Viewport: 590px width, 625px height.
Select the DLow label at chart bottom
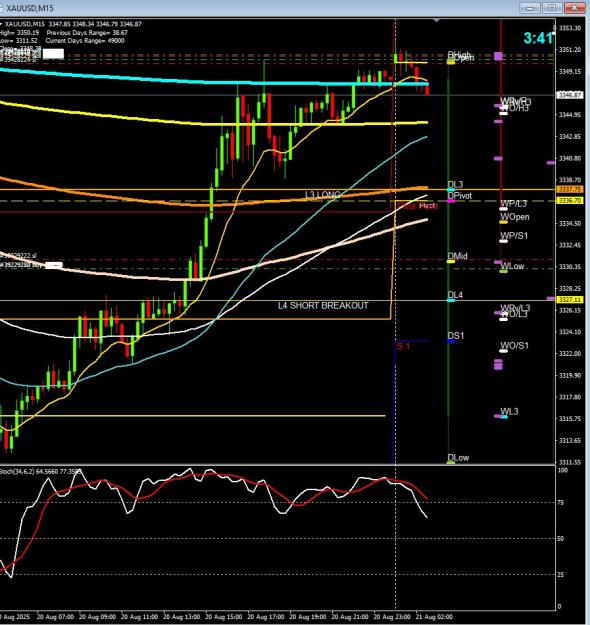pos(458,458)
